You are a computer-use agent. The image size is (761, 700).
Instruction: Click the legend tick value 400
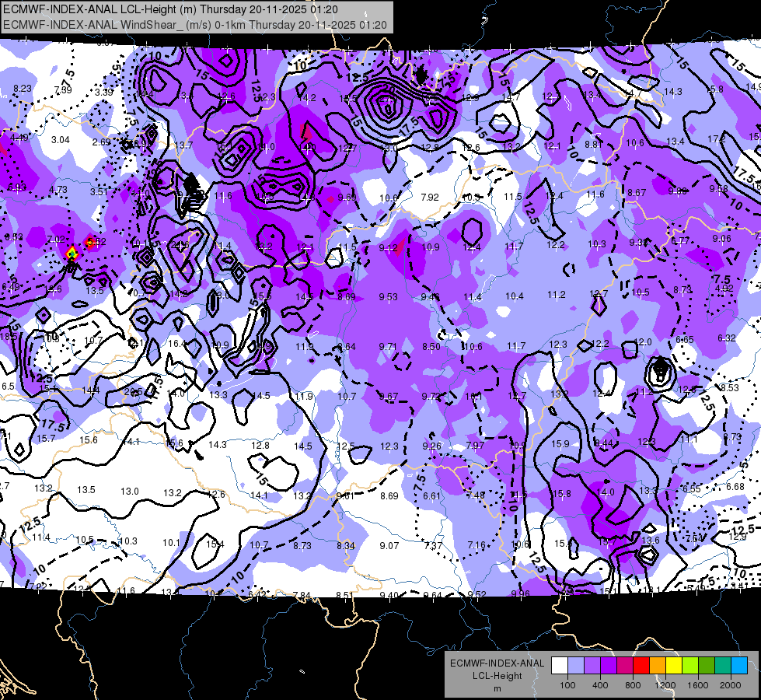click(600, 685)
